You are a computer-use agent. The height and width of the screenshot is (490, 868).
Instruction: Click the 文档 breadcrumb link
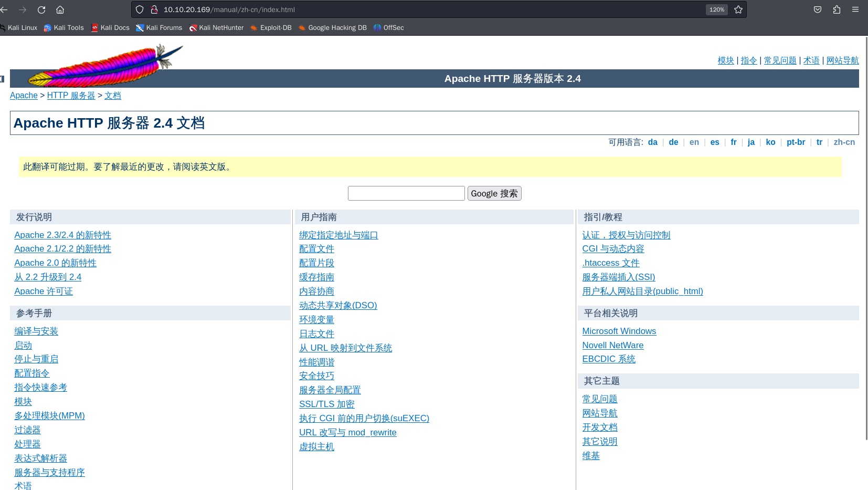[113, 96]
